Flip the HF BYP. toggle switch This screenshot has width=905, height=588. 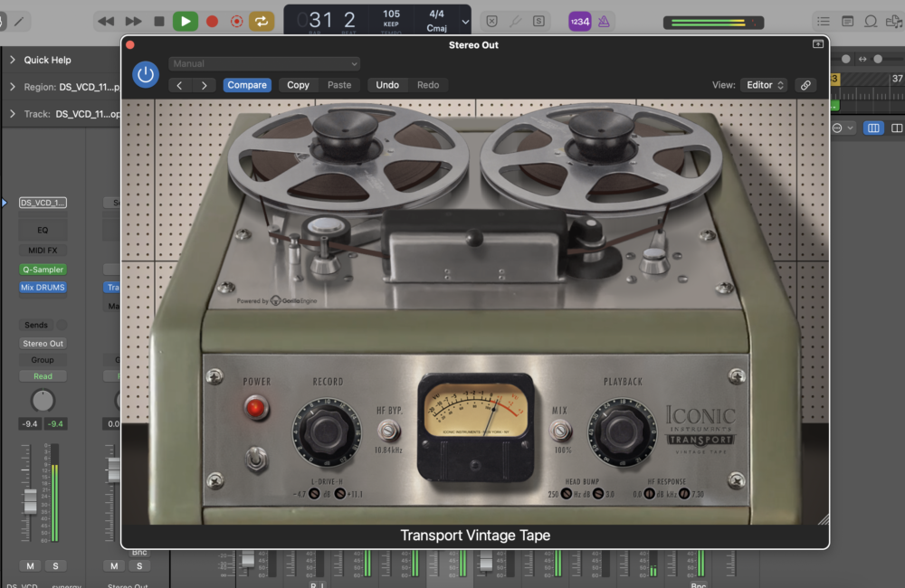(x=390, y=430)
